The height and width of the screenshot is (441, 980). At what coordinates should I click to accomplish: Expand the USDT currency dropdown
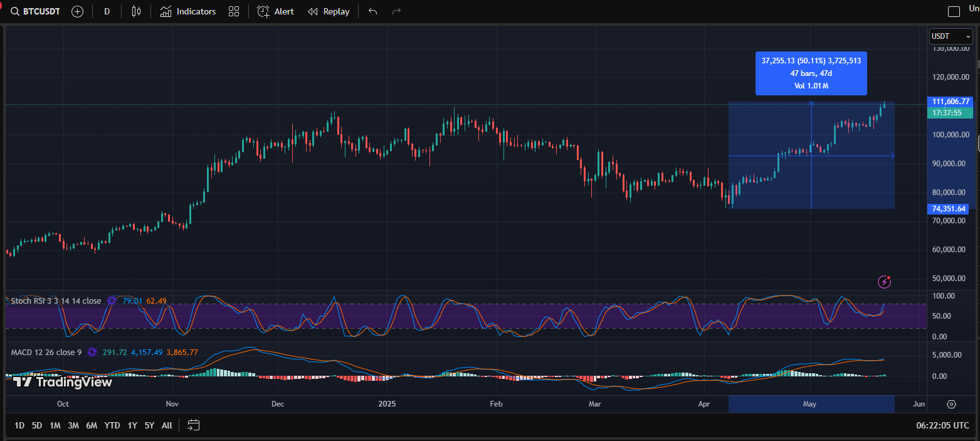[951, 36]
